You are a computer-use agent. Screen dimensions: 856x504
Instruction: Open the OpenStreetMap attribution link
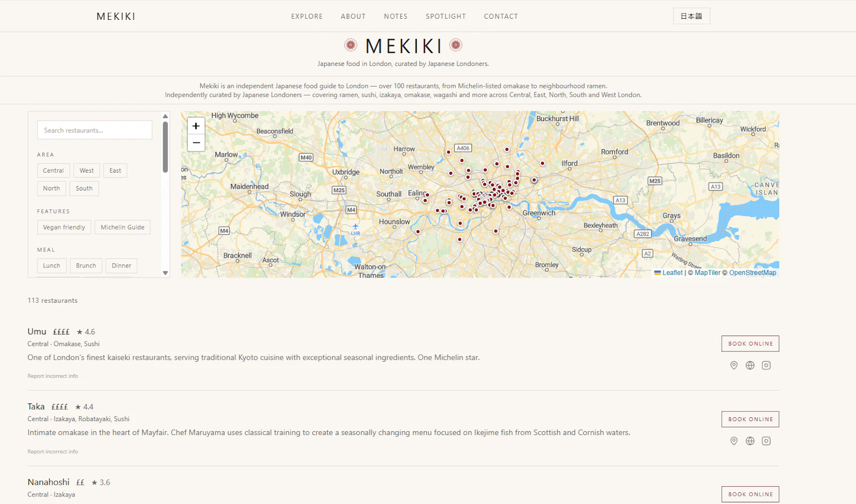point(752,273)
